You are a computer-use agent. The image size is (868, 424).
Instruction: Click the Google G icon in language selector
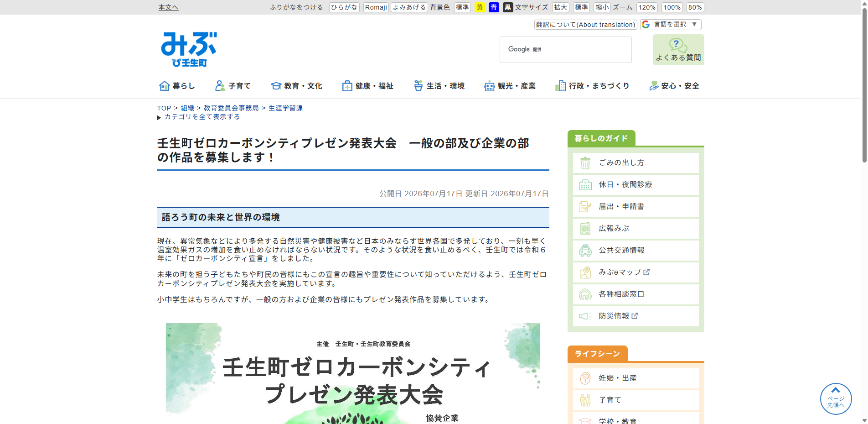[x=646, y=25]
